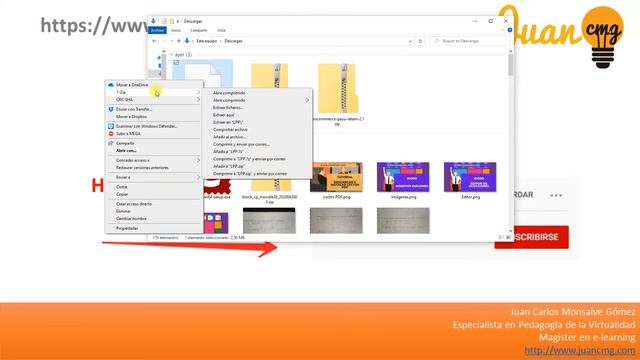The height and width of the screenshot is (360, 640).
Task: Select Crear acceso directo
Action: click(134, 204)
